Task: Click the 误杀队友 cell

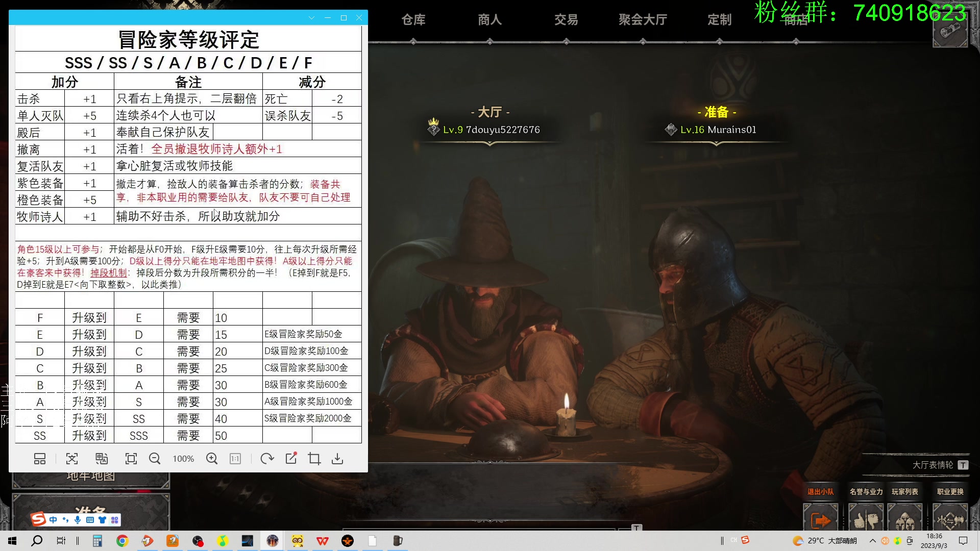Action: click(287, 116)
